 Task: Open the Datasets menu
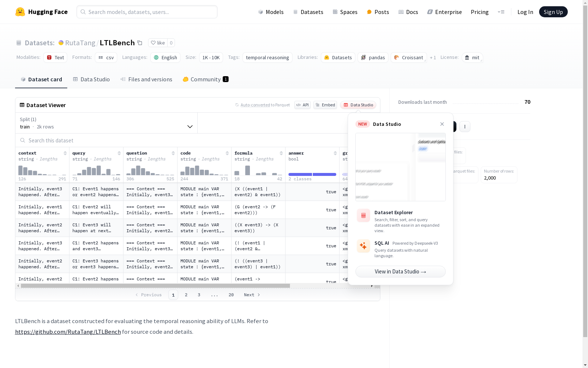click(x=308, y=12)
